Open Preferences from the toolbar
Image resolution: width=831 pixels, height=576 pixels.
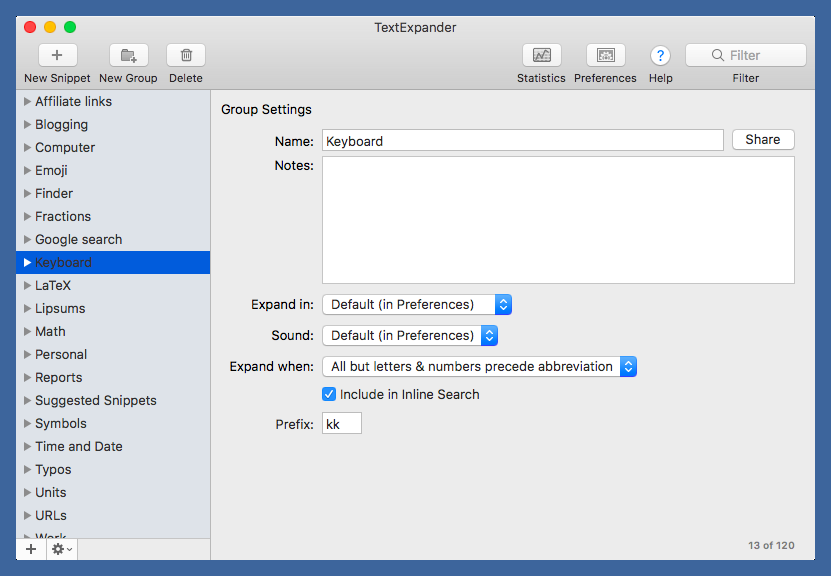tap(605, 56)
